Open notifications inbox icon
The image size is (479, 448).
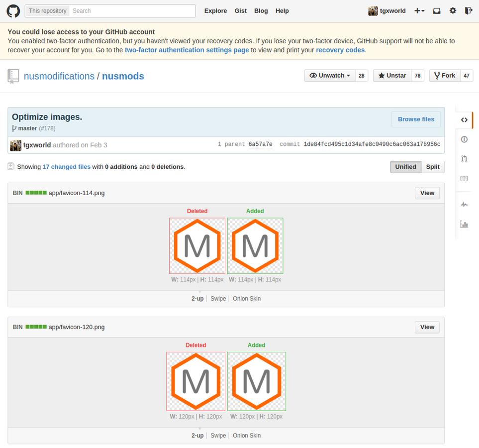click(437, 11)
